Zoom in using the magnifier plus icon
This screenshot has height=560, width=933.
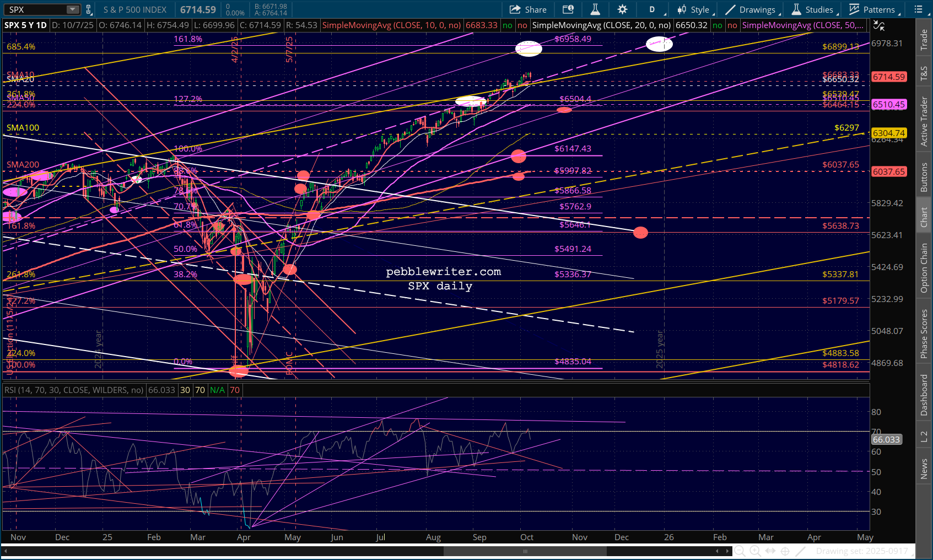[755, 551]
